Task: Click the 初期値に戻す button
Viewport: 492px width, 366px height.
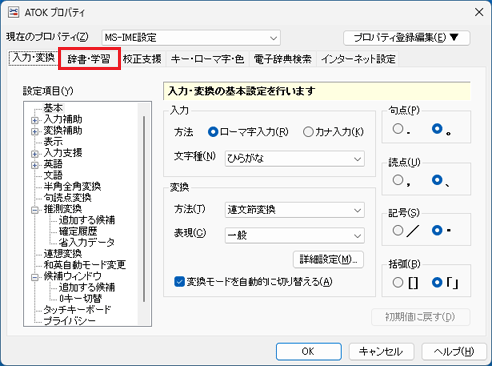Action: (421, 317)
